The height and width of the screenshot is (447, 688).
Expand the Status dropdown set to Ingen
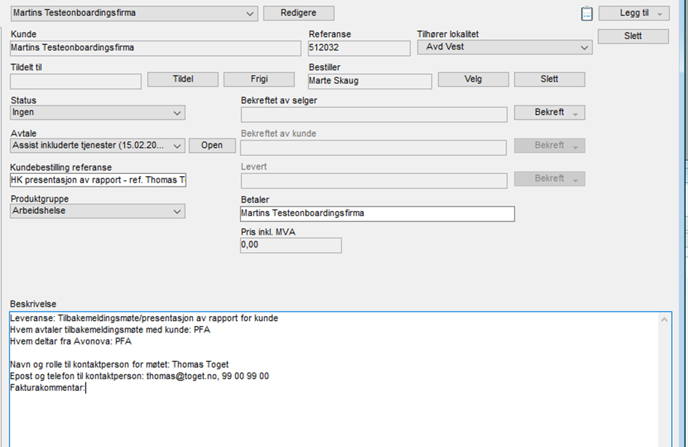177,113
